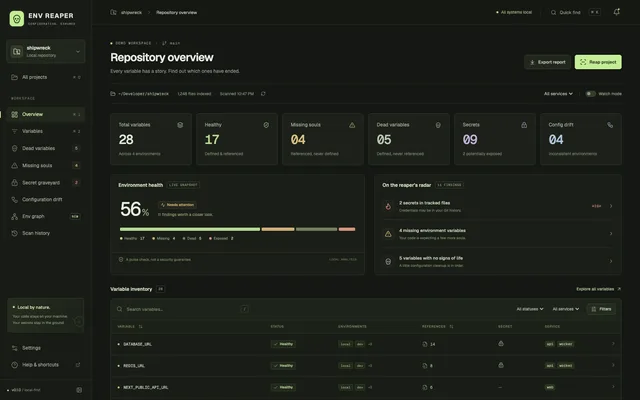640x400 pixels.
Task: Click the arrow icon in Local by nature card
Action: click(x=79, y=322)
